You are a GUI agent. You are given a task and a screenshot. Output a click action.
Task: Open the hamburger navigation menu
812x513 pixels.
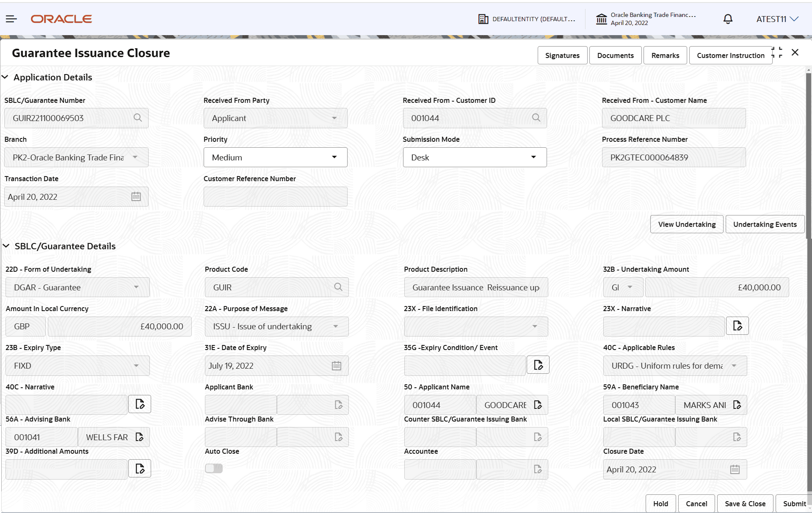11,19
